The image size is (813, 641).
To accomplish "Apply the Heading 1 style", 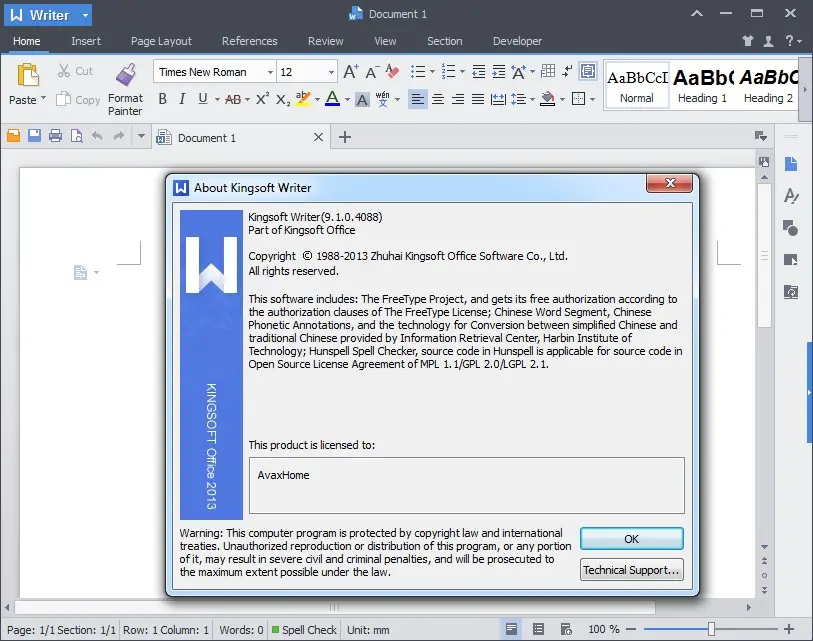I will (702, 85).
